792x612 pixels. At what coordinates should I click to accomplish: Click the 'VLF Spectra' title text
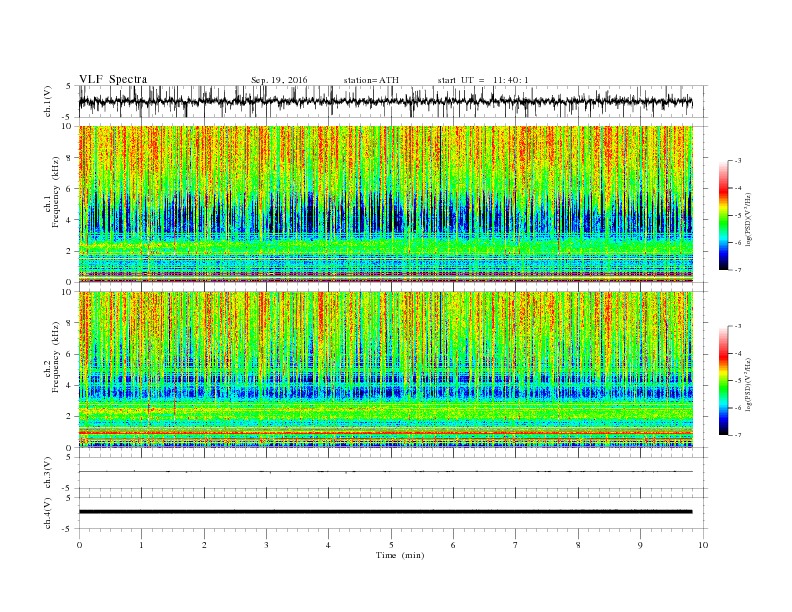pyautogui.click(x=113, y=79)
